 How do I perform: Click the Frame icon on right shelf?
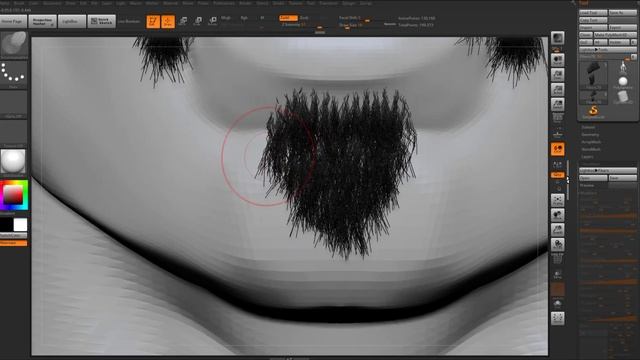tap(558, 200)
